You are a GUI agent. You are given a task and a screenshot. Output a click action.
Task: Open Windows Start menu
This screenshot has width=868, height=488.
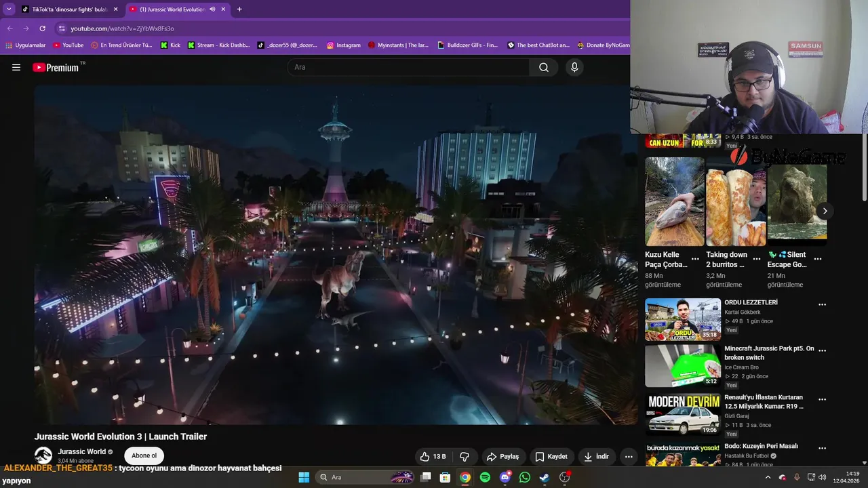coord(304,477)
